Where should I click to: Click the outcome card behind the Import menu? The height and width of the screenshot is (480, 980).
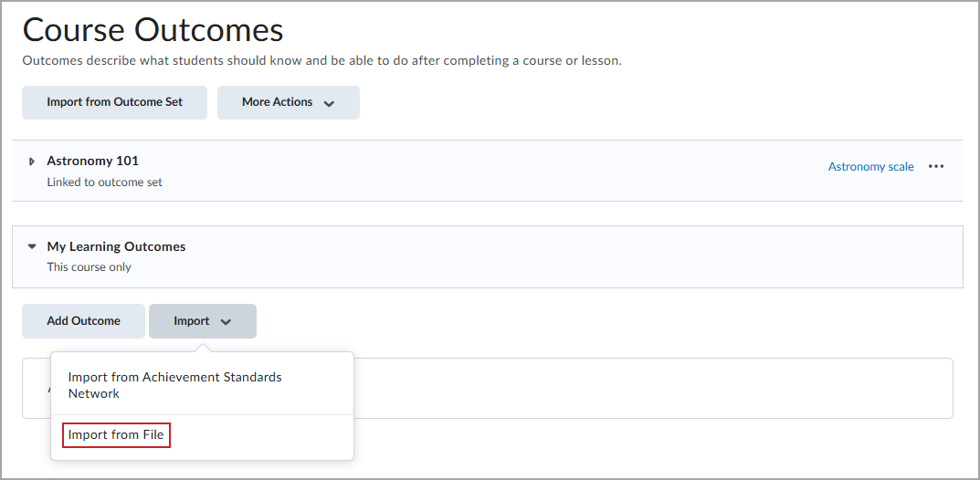[x=653, y=388]
